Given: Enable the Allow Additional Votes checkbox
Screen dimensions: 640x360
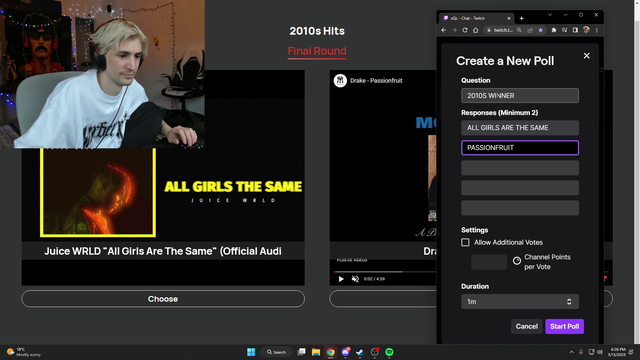Looking at the screenshot, I should tap(465, 242).
